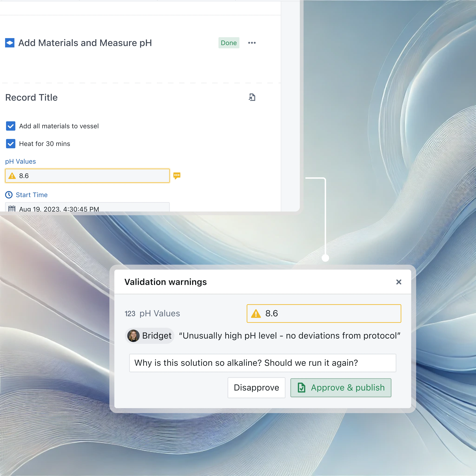This screenshot has height=476, width=476.
Task: Click Bridget's avatar photo
Action: (x=133, y=336)
